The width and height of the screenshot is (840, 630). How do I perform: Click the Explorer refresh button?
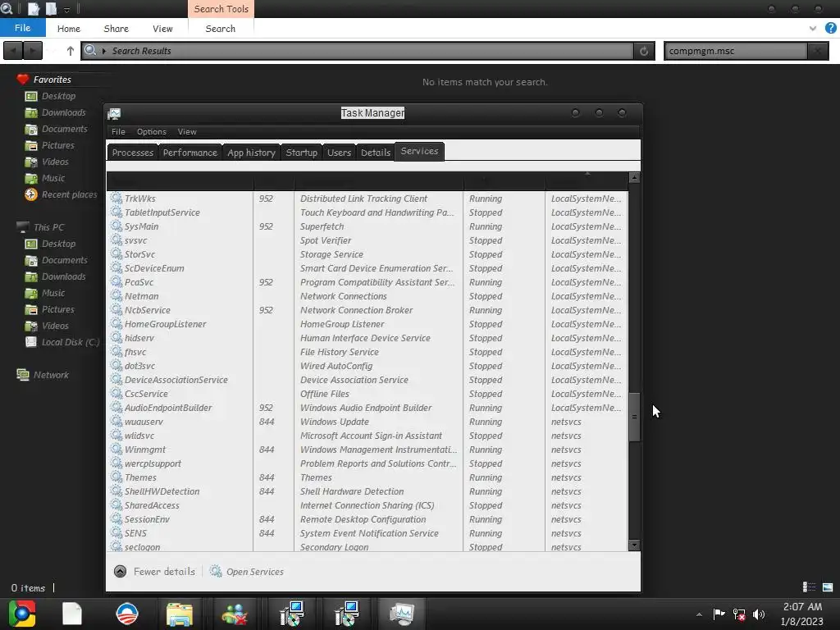(x=644, y=51)
